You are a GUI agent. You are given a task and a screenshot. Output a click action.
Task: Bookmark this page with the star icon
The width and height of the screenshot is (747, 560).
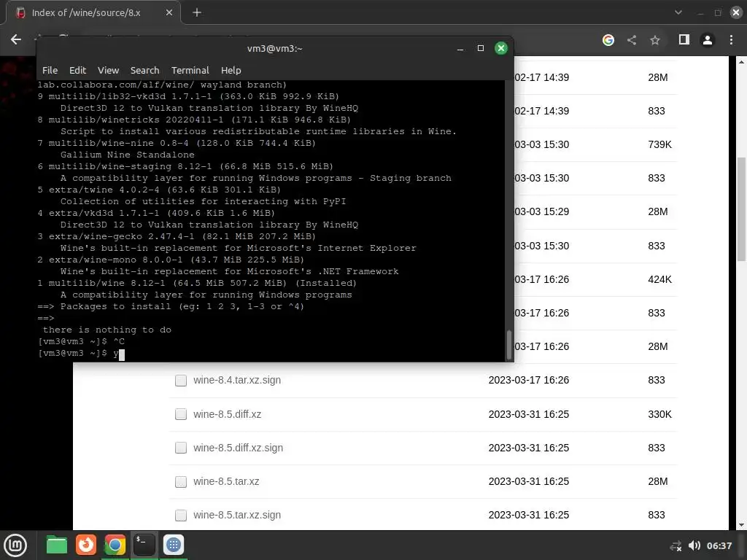point(655,40)
